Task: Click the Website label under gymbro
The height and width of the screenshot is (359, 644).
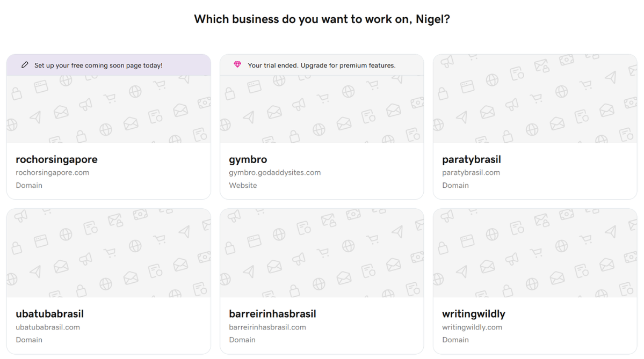Action: (x=243, y=186)
